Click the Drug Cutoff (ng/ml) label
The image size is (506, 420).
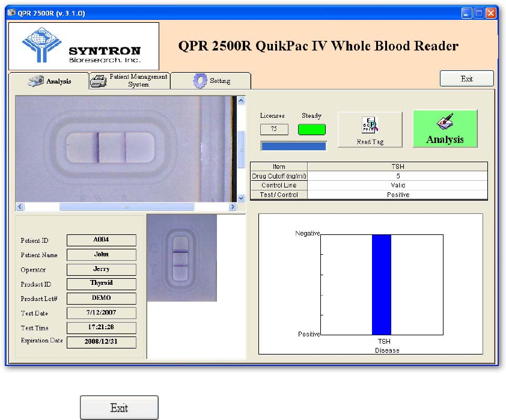279,176
